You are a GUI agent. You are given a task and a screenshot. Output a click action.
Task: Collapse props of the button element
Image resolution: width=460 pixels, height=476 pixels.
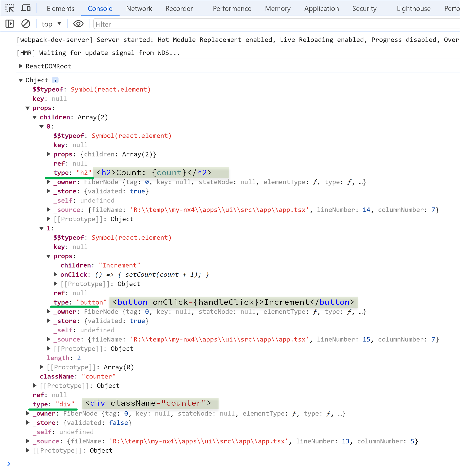click(49, 256)
